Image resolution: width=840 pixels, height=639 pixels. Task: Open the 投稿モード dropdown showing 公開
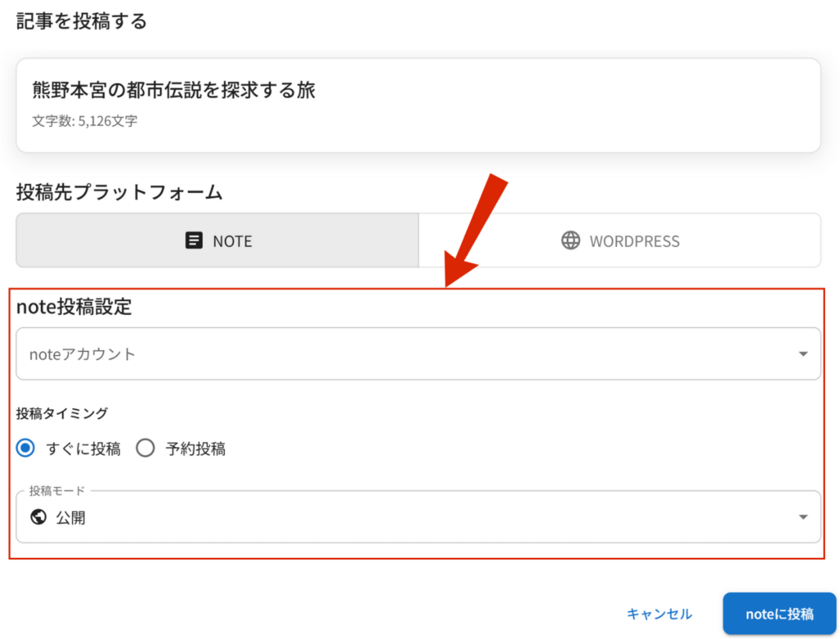point(410,518)
